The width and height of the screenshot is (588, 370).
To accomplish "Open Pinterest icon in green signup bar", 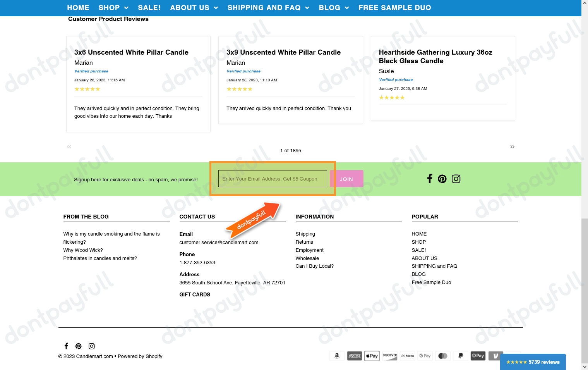I will click(x=442, y=179).
